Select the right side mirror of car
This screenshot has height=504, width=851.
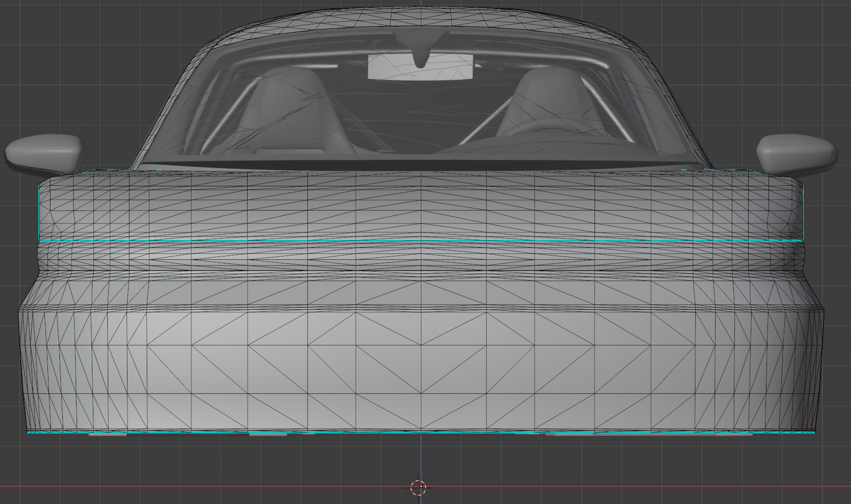796,154
